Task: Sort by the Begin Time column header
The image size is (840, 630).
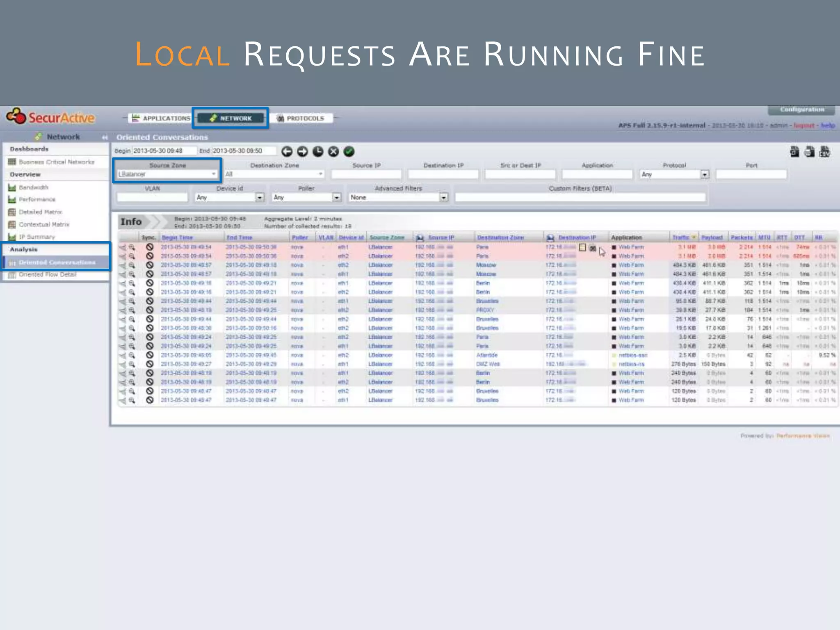Action: pos(177,238)
